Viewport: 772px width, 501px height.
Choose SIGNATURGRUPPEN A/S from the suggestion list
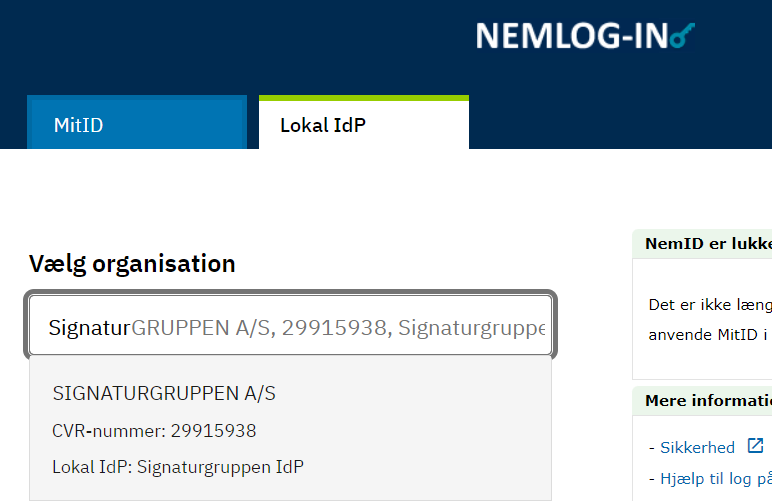pyautogui.click(x=164, y=394)
